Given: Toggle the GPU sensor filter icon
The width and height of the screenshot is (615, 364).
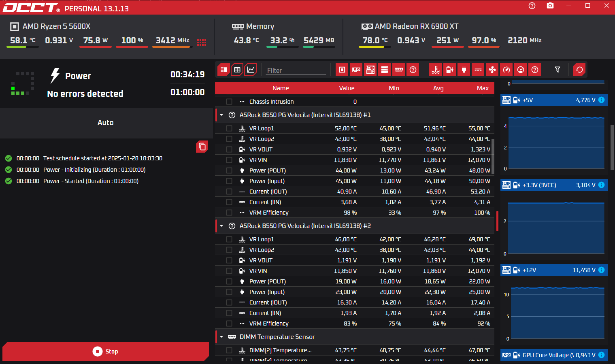Looking at the screenshot, I should point(356,70).
